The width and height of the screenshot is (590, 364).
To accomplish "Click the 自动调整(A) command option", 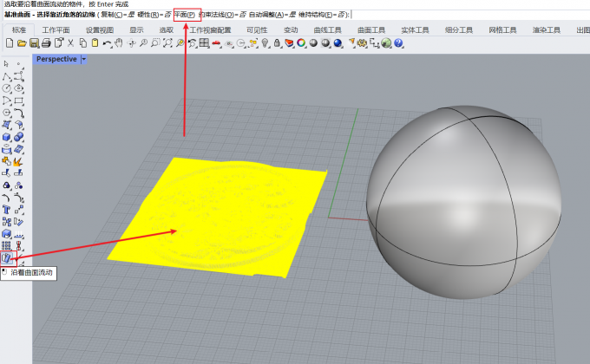I will point(266,15).
